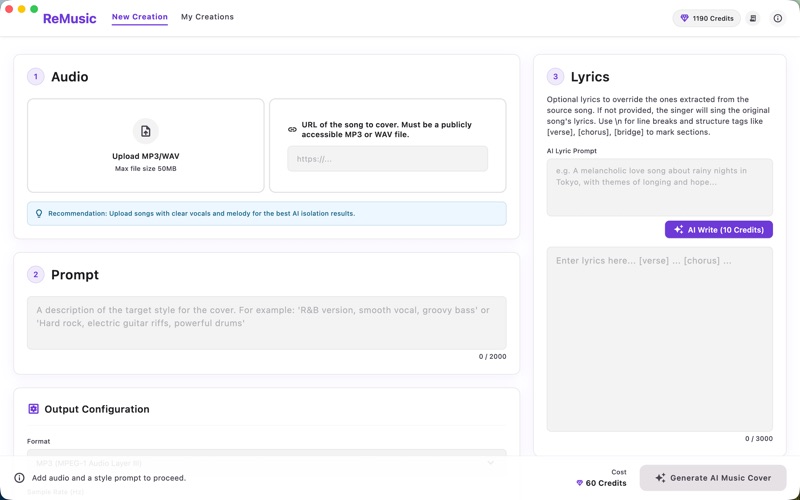
Task: Click the lightbulb recommendation icon
Action: [x=39, y=213]
